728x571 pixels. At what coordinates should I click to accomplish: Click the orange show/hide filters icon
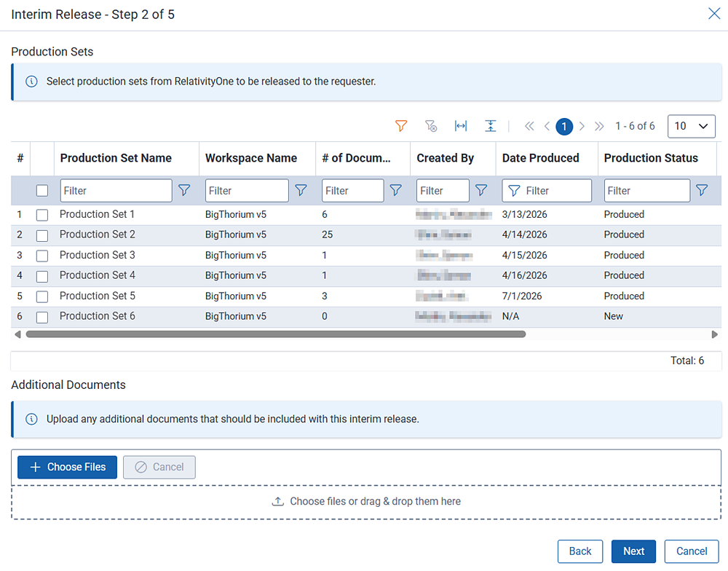click(x=401, y=126)
